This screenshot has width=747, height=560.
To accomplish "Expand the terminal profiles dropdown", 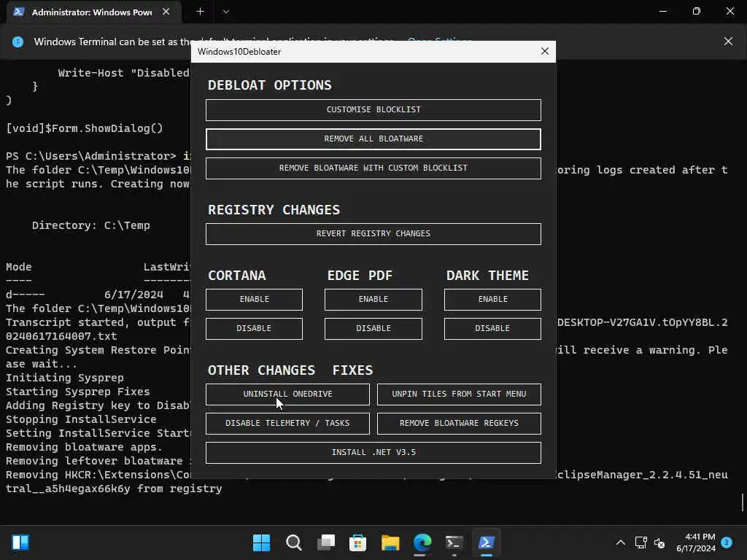I will (226, 12).
